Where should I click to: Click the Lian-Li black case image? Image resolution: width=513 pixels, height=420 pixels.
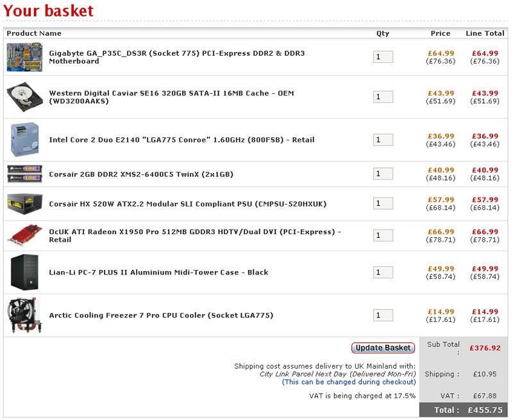click(x=24, y=272)
